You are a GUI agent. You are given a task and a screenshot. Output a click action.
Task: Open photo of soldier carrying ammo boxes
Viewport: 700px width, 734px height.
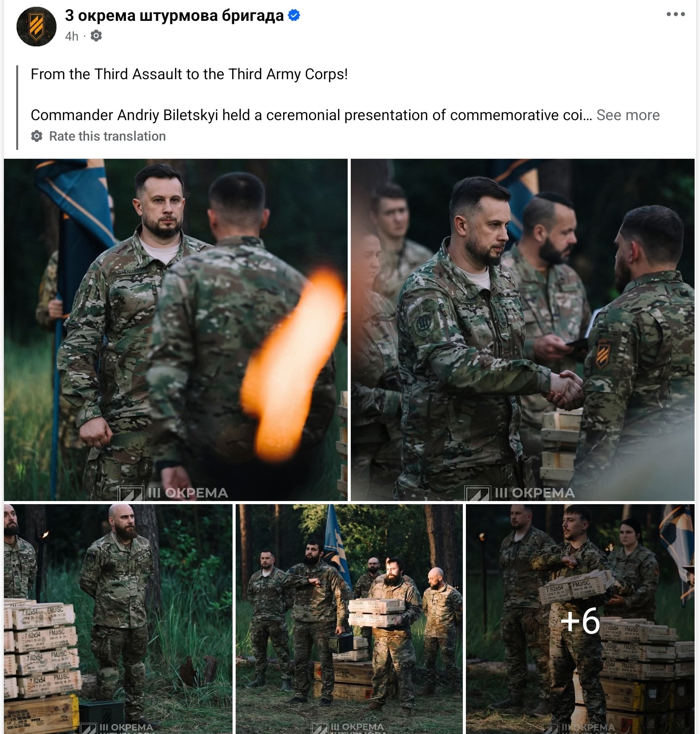point(349,619)
